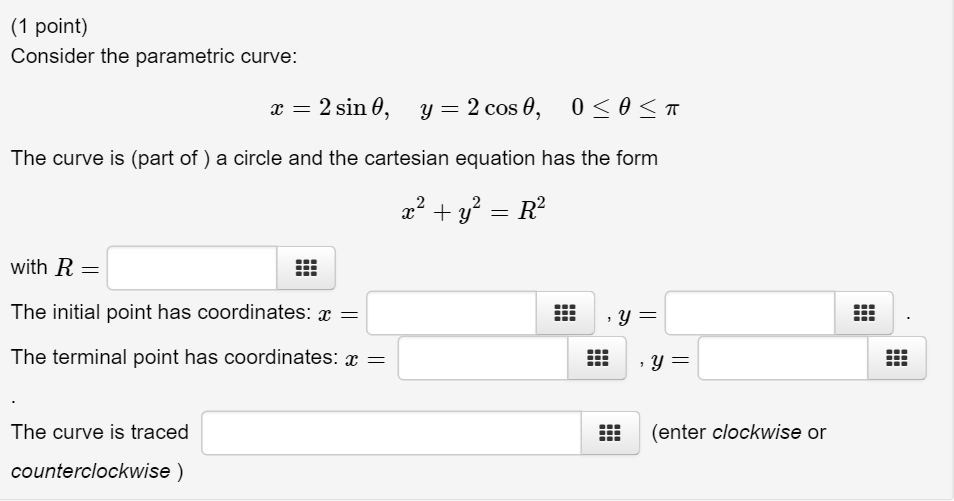
Task: Click the 'with R =' label
Action: [54, 268]
